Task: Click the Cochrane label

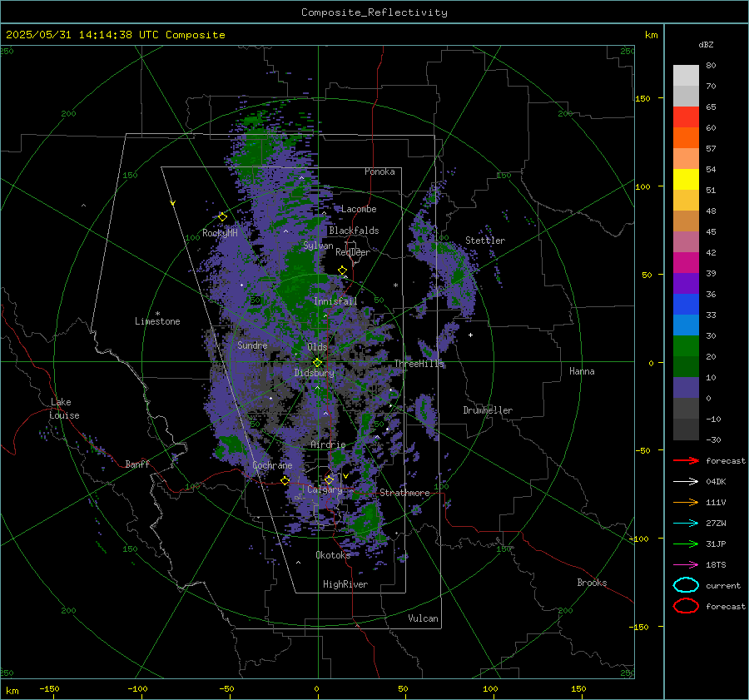Action: click(x=272, y=465)
